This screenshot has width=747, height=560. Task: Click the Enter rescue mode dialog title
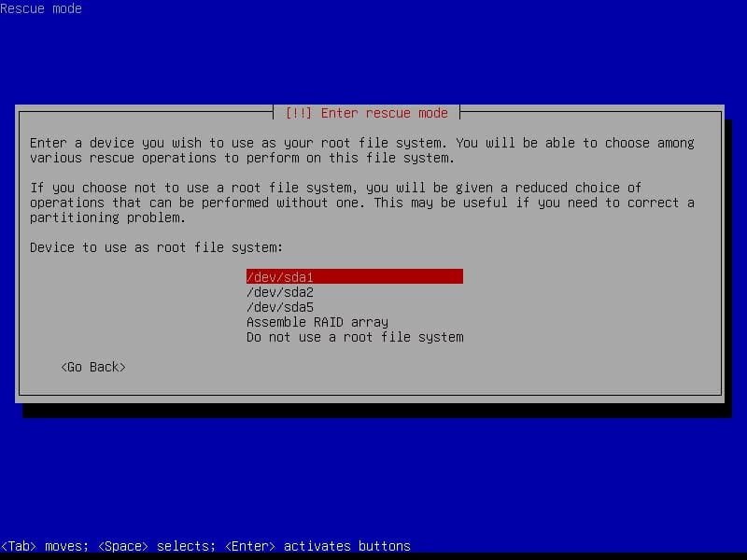tap(366, 113)
